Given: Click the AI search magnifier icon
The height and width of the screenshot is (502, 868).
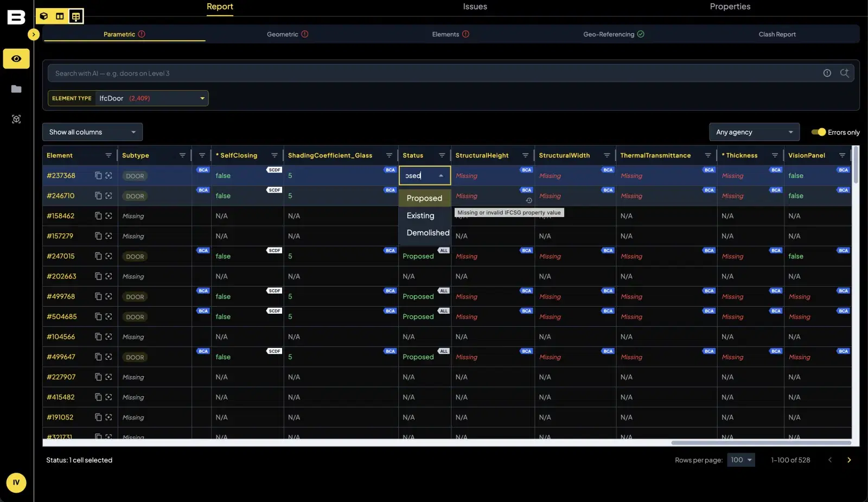Looking at the screenshot, I should click(844, 73).
